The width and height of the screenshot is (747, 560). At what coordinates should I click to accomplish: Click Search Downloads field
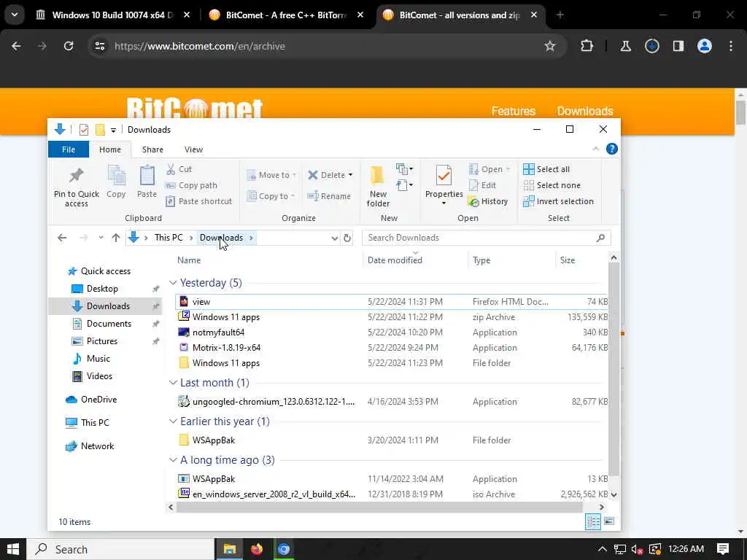[x=486, y=238]
